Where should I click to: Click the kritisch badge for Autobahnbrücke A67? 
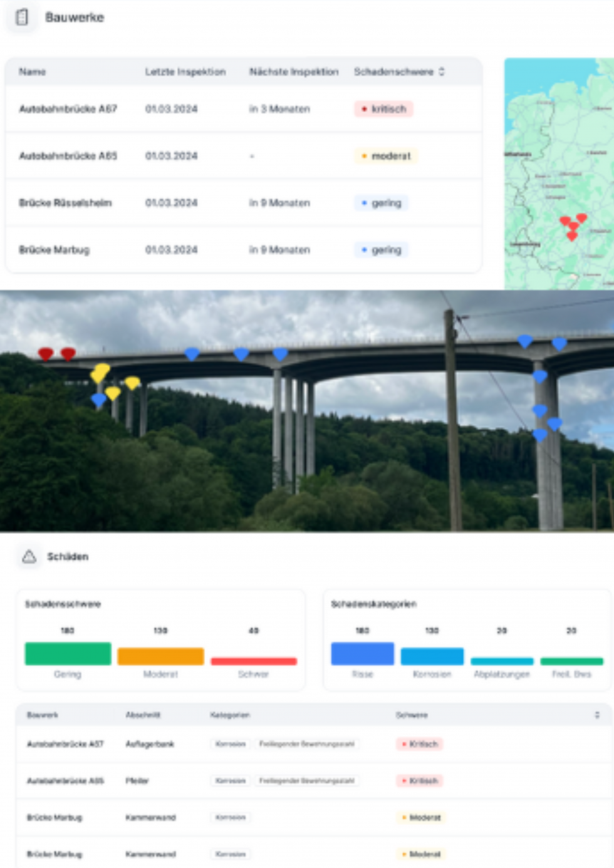coord(383,109)
